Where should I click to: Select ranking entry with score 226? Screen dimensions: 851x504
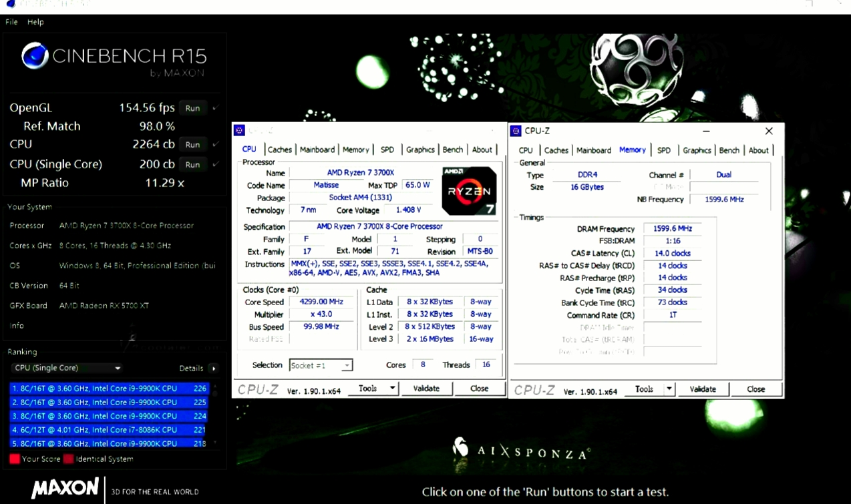(x=110, y=389)
